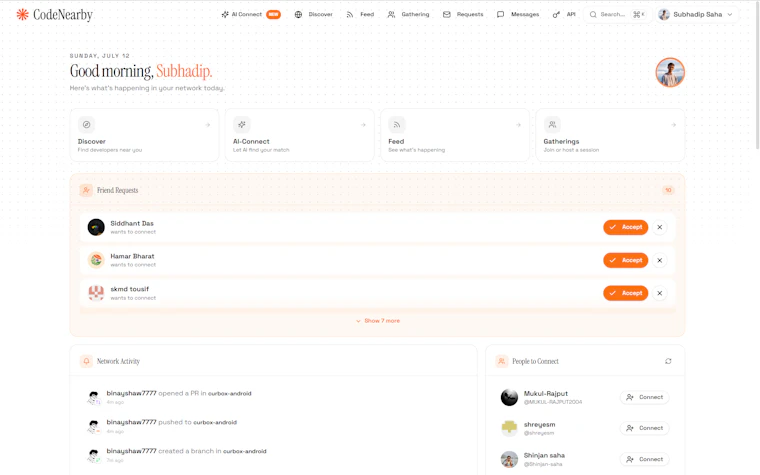Click the arrow on the Feed card
The height and width of the screenshot is (475, 760).
coord(518,125)
